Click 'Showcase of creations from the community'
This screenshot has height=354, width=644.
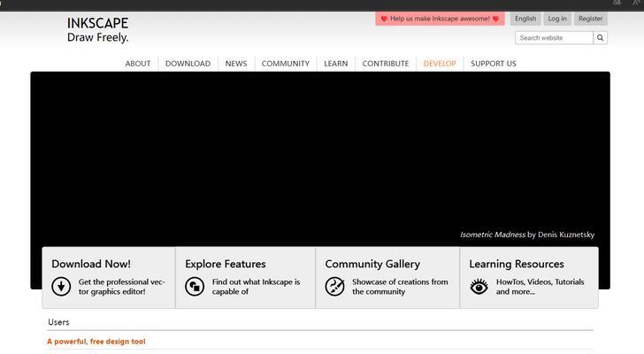tap(400, 287)
